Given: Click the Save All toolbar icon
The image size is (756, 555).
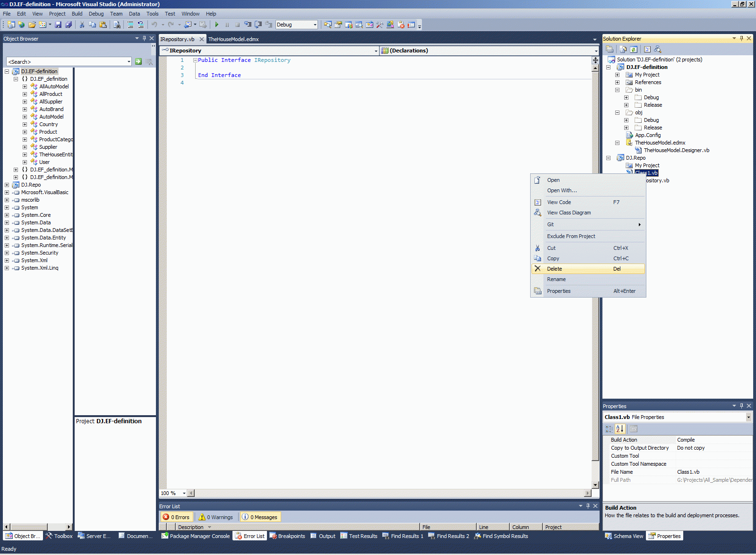Looking at the screenshot, I should (69, 25).
